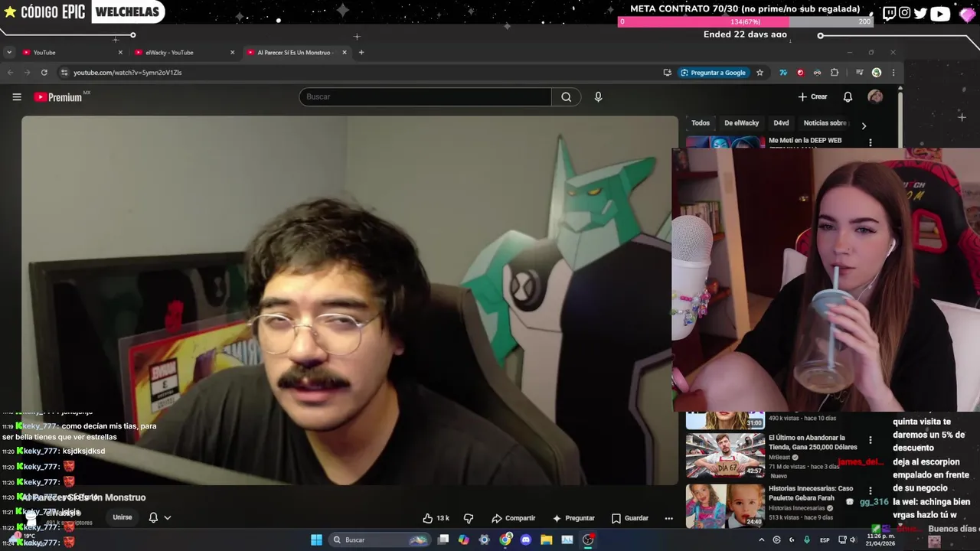Go back in the browser
Viewport: 980px width, 551px height.
[x=10, y=73]
